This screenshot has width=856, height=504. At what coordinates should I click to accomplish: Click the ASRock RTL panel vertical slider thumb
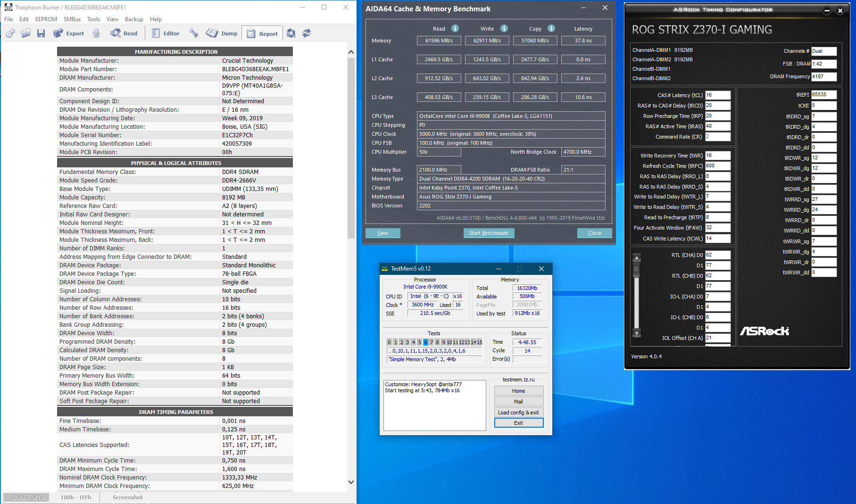(637, 270)
